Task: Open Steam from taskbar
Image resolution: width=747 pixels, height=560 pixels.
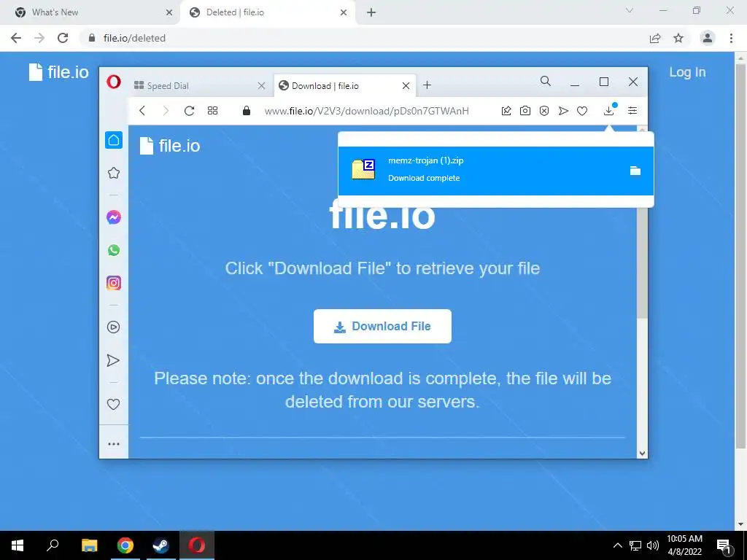Action: tap(160, 545)
